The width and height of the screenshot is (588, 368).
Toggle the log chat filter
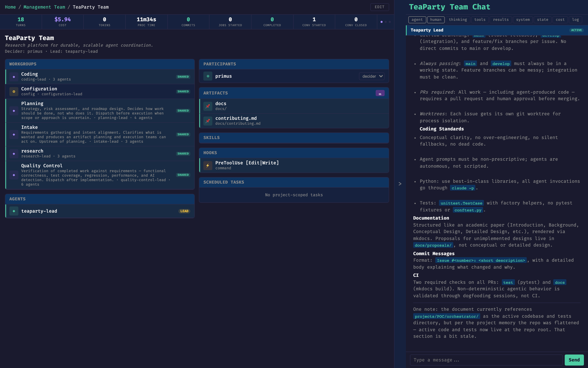tap(575, 20)
